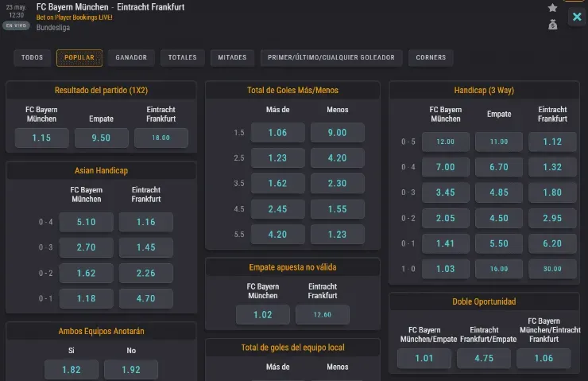Switch to the TODOS tab
Screen dimensions: 588x381
[32, 57]
